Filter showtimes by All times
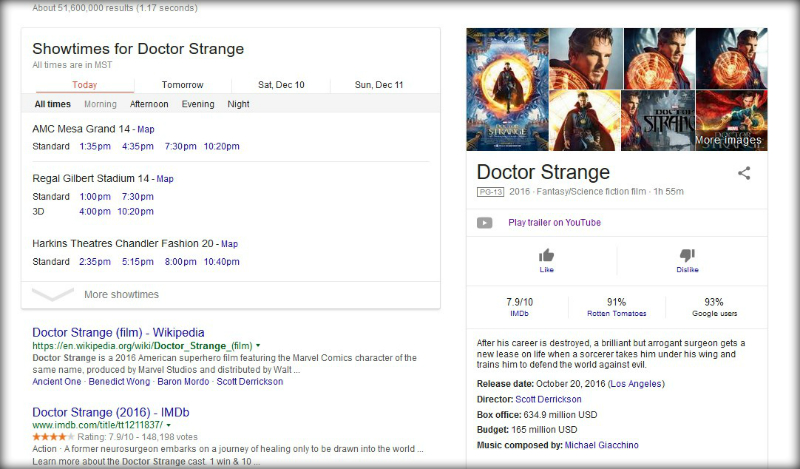Viewport: 800px width, 469px height. 53,104
